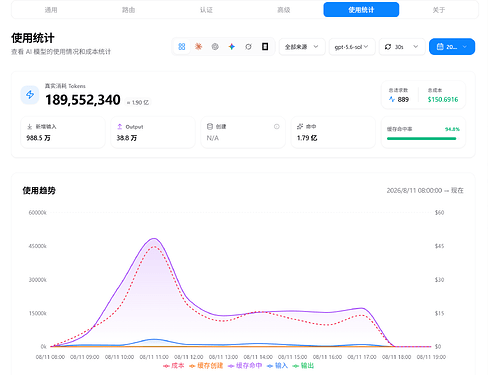This screenshot has width=489, height=375.
Task: Click the lightning bolt Tokens icon
Action: 30,95
